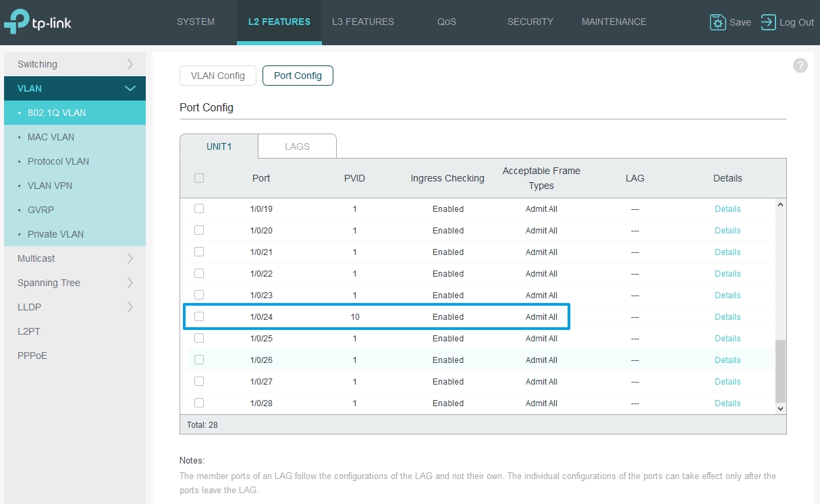Expand the Multicast section
This screenshot has width=820, height=504.
[x=74, y=258]
